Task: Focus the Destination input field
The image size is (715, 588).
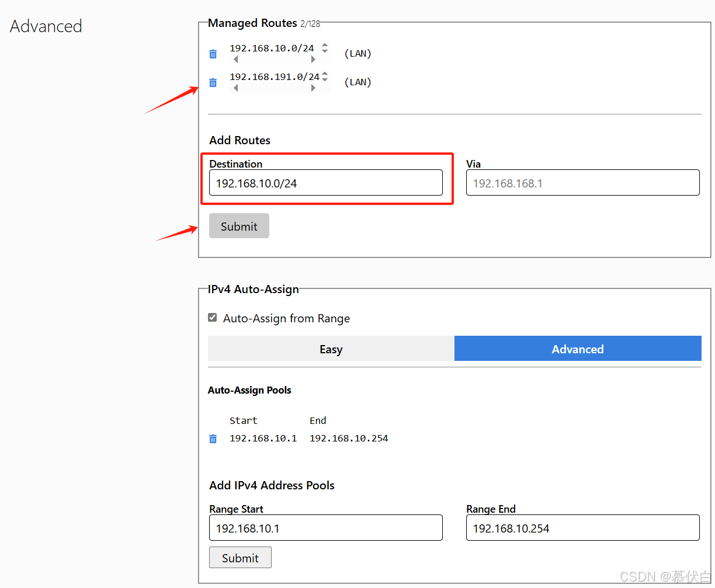Action: tap(325, 183)
